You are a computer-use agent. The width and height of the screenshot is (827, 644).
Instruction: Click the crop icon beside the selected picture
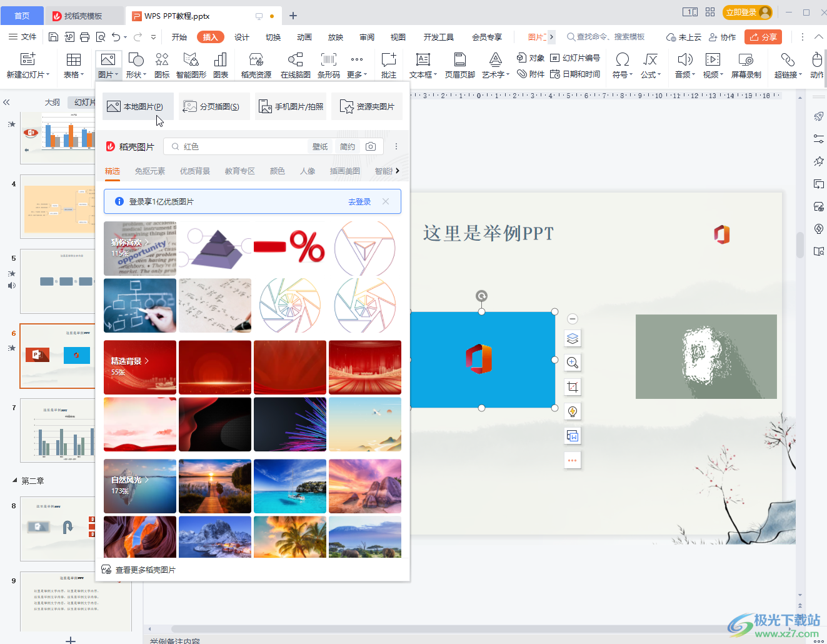point(573,387)
